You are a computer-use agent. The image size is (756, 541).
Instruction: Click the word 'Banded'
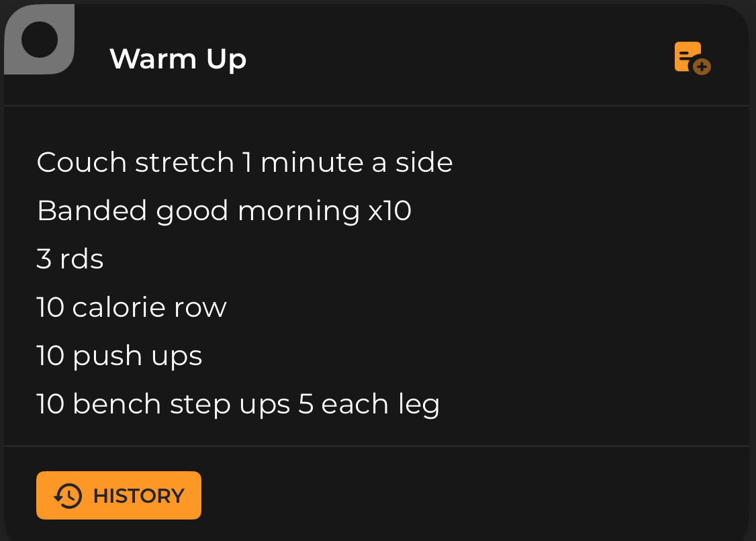[92, 211]
